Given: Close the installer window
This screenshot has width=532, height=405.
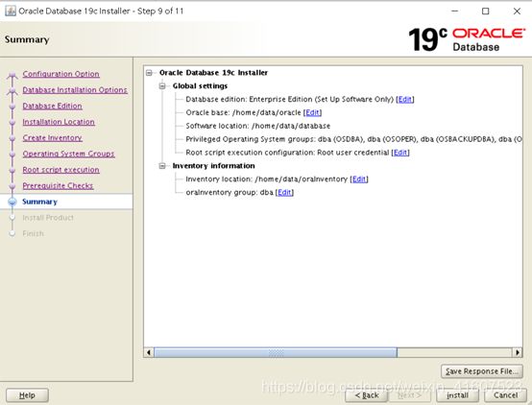Looking at the screenshot, I should tap(517, 12).
